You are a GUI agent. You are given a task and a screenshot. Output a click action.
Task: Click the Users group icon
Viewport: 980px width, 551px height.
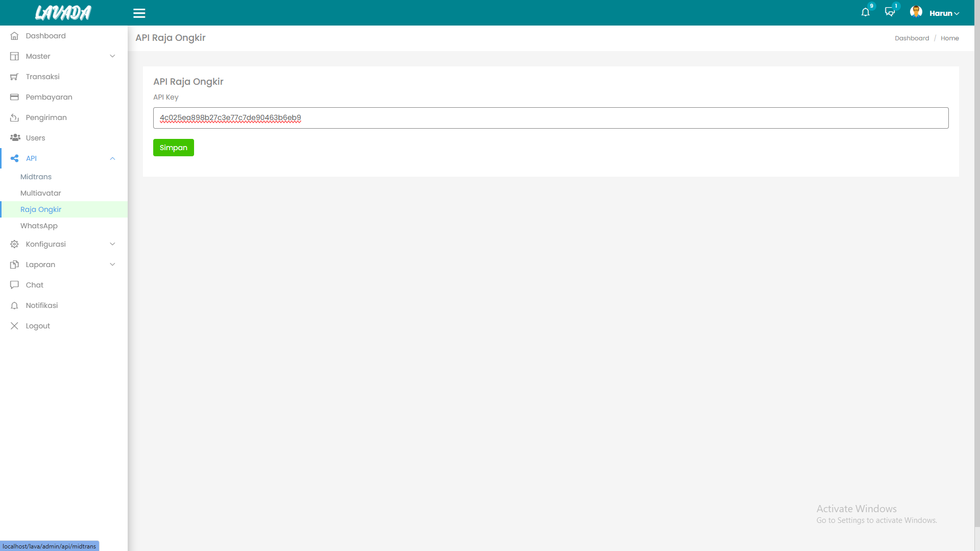pos(15,138)
